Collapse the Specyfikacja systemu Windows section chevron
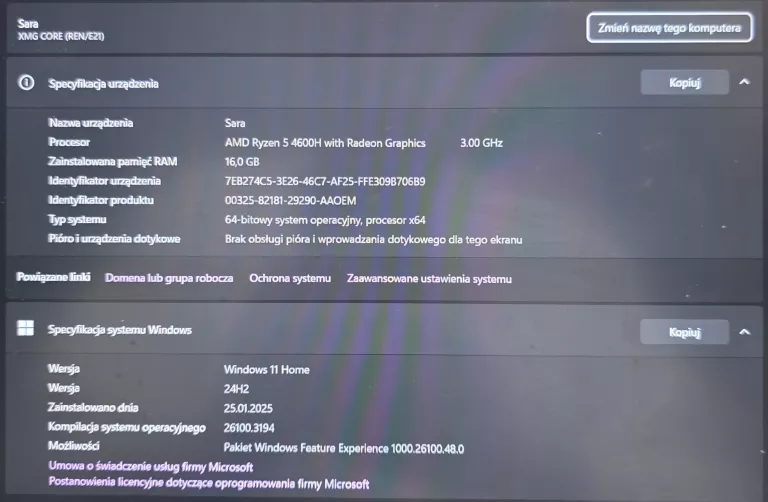The width and height of the screenshot is (768, 502). [x=744, y=332]
